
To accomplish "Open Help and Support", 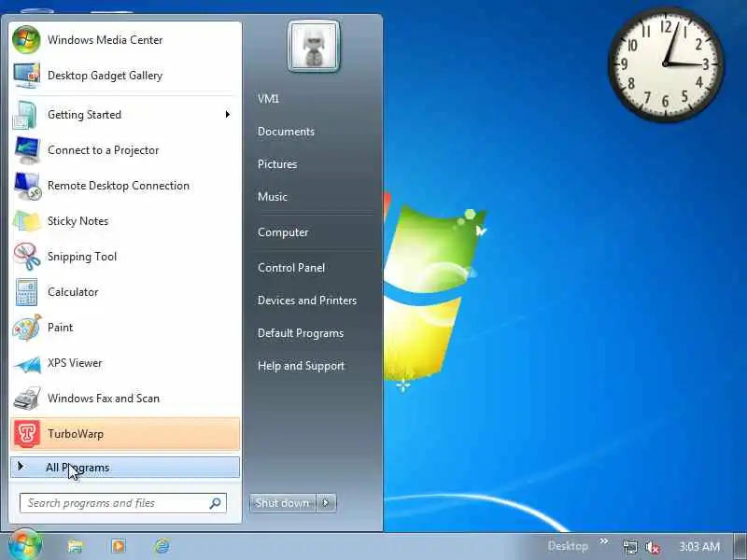I will [x=301, y=366].
